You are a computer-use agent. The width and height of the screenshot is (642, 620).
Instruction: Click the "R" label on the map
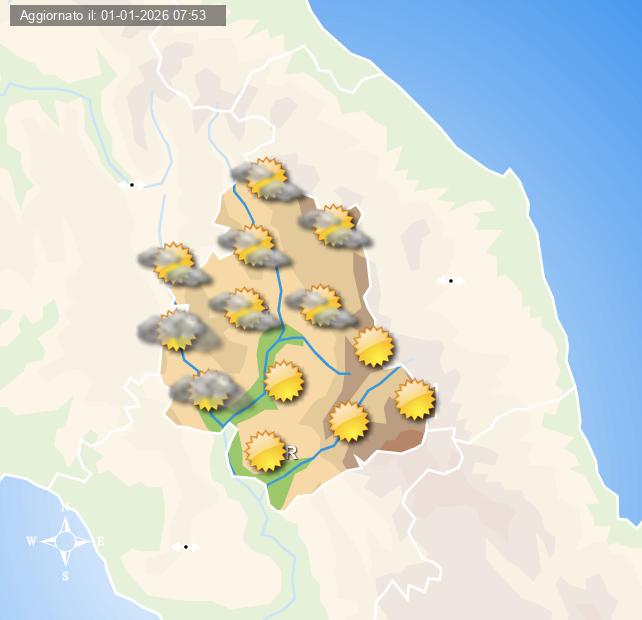[292, 453]
